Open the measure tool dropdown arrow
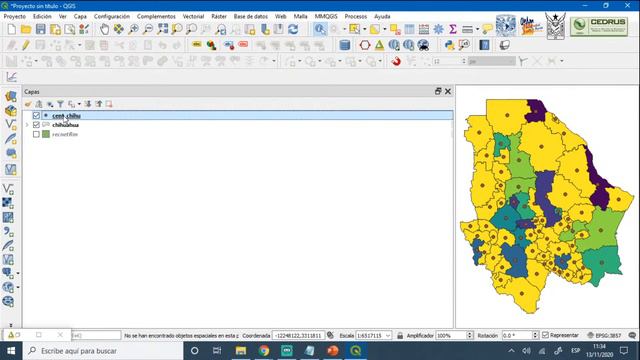Image resolution: width=640 pixels, height=360 pixels. pos(477,29)
